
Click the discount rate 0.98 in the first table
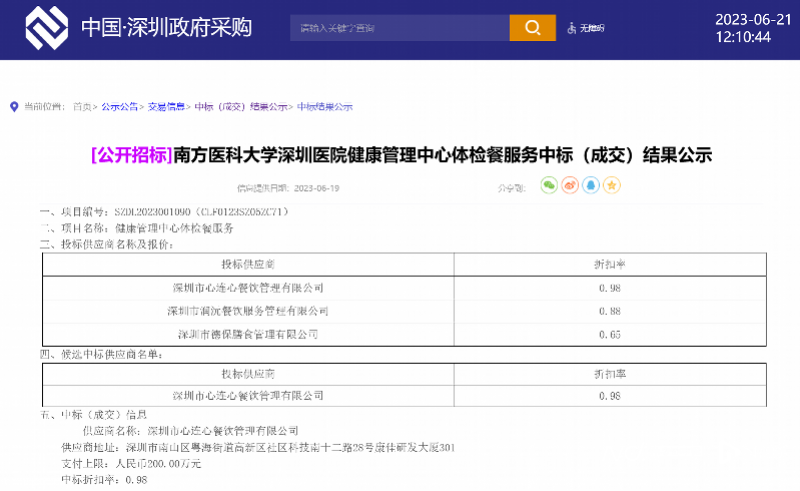coord(610,288)
